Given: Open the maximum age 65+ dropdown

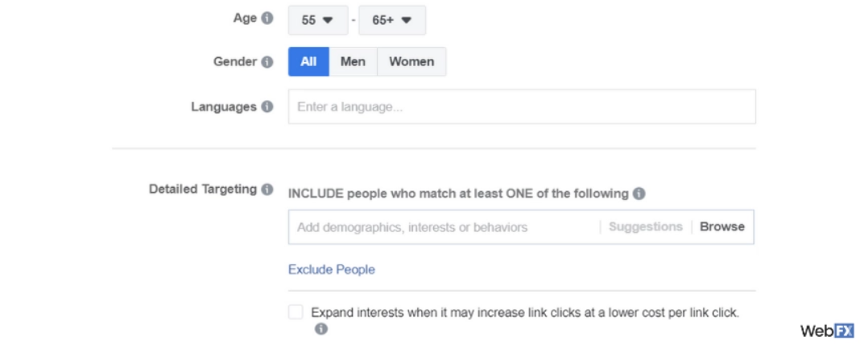Looking at the screenshot, I should click(x=391, y=20).
